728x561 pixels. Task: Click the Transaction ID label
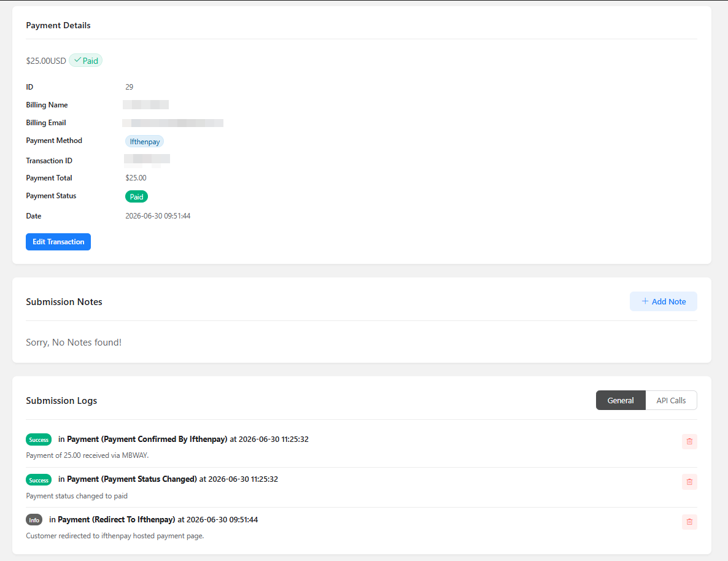click(49, 161)
